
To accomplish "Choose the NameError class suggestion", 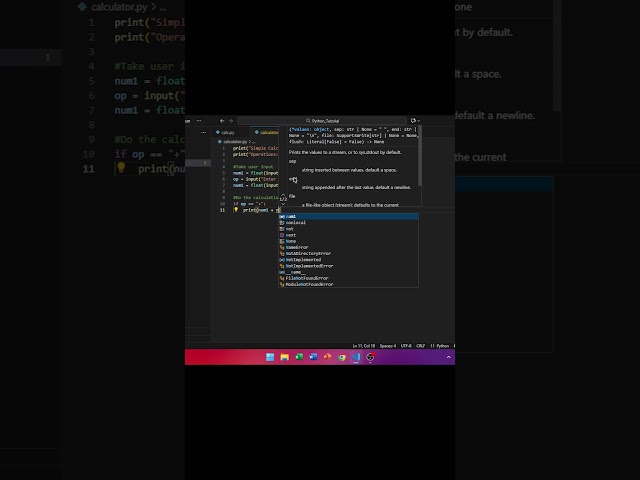I will pos(349,247).
